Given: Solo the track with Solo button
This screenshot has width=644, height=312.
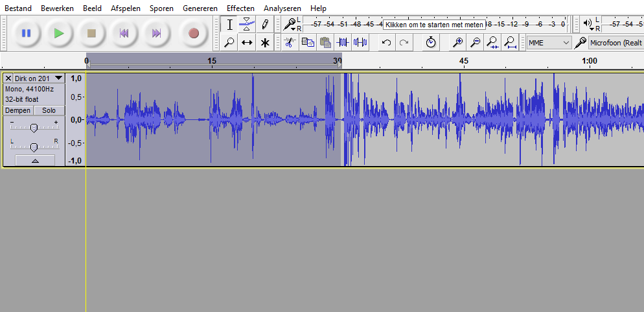Looking at the screenshot, I should pyautogui.click(x=49, y=110).
